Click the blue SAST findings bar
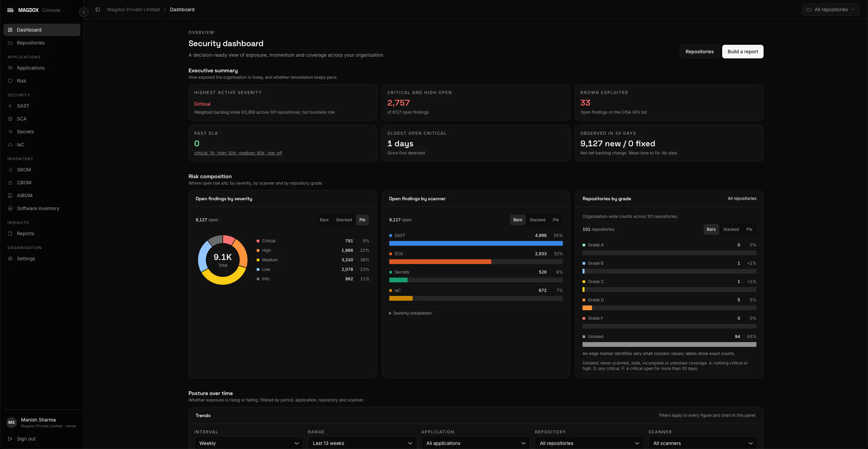The image size is (868, 449). [476, 243]
